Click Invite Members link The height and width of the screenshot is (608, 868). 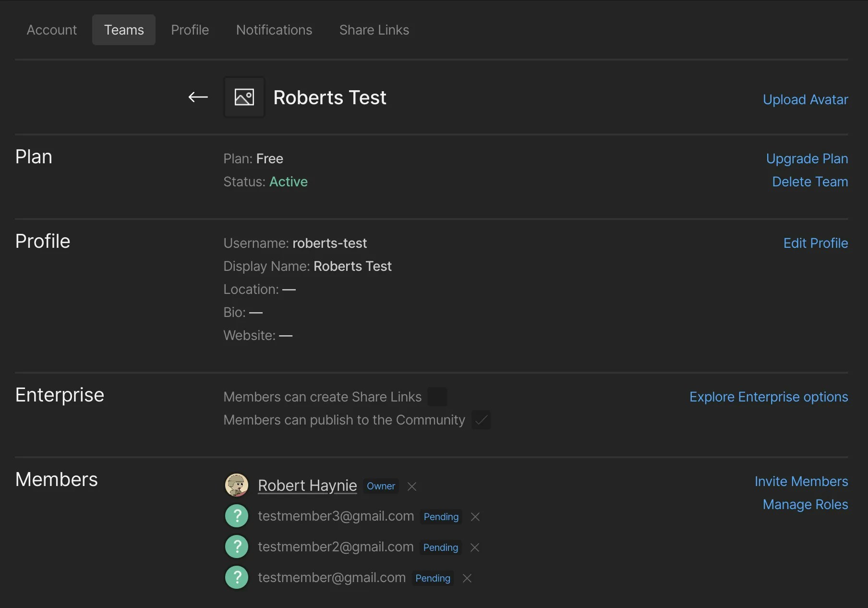[x=801, y=481]
